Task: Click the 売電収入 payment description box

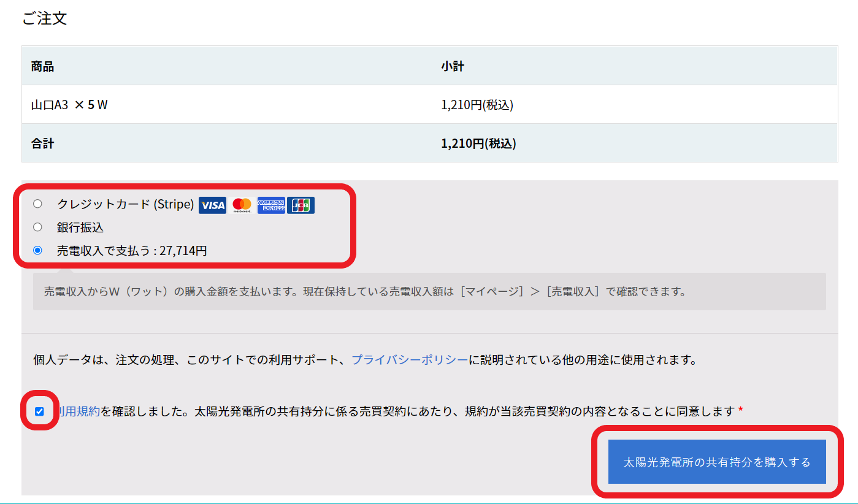Action: coord(429,292)
